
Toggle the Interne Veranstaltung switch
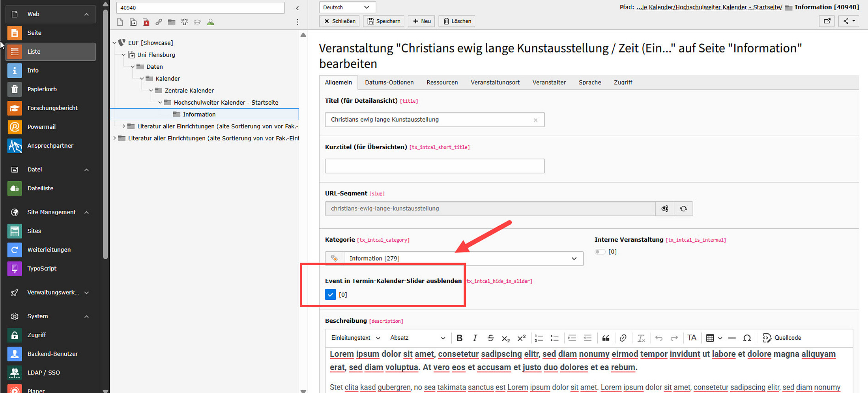click(600, 252)
